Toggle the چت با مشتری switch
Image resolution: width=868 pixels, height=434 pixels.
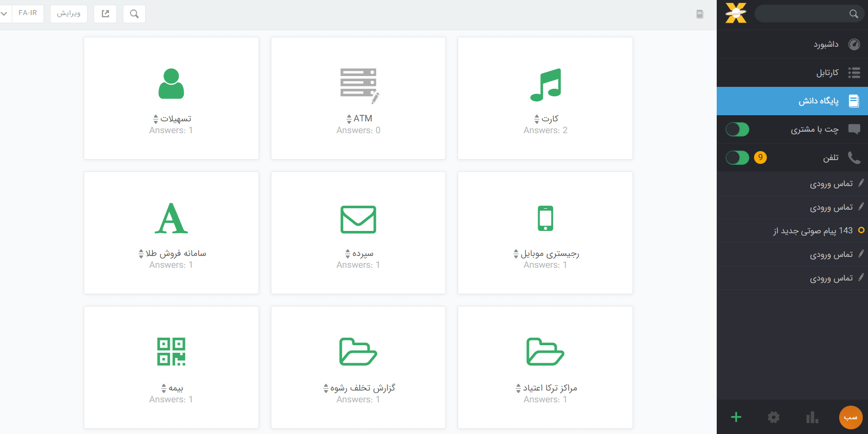[x=738, y=129]
